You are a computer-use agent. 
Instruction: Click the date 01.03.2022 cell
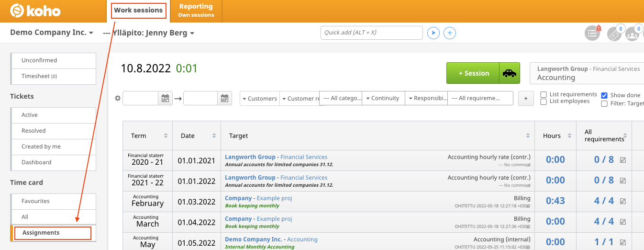tap(197, 202)
